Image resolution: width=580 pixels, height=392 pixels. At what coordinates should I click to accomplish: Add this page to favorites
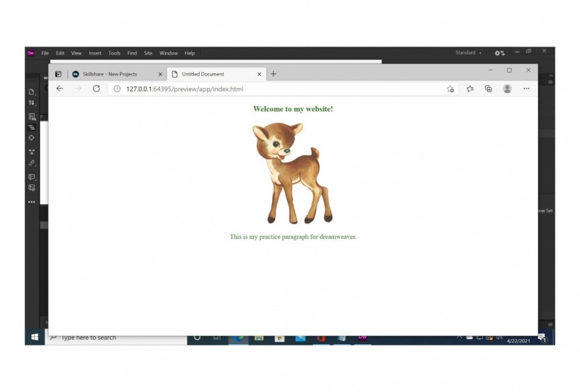coord(450,89)
